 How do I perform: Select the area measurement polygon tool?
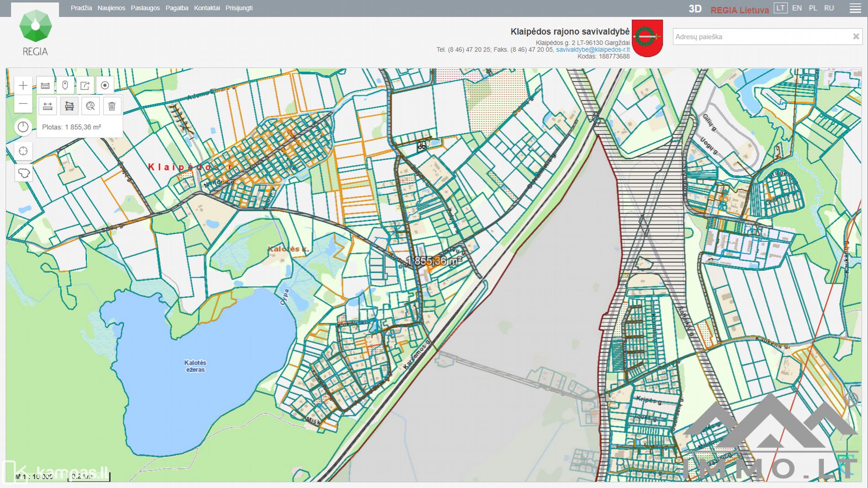(x=69, y=106)
